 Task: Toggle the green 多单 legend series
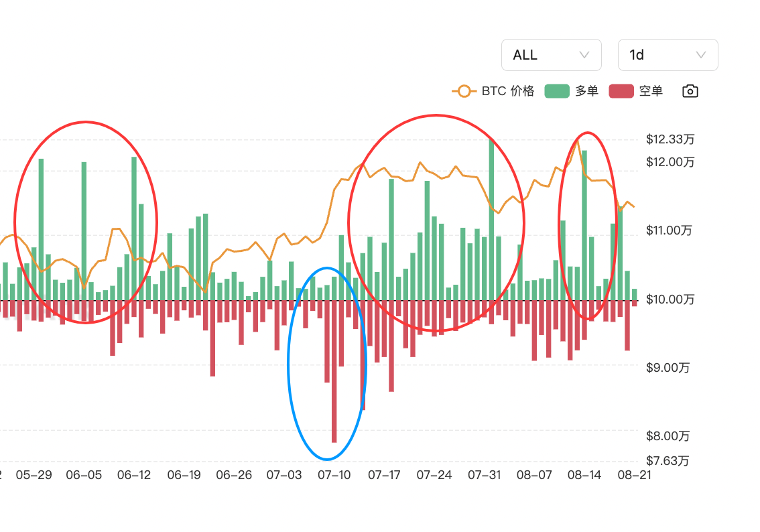pyautogui.click(x=572, y=91)
